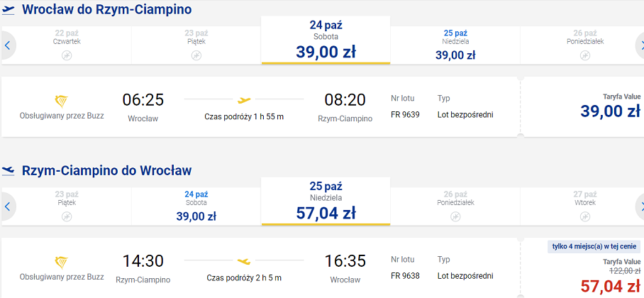Select the 23 paź Piątek outbound date tab

click(196, 45)
